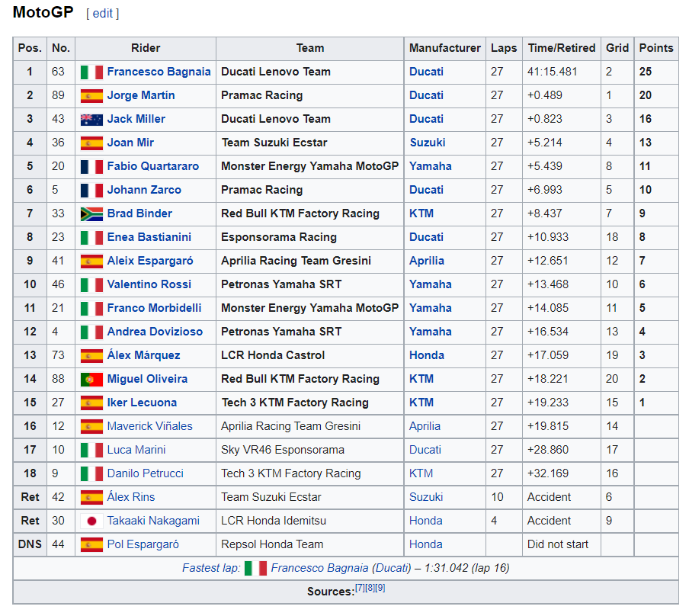689x616 pixels.
Task: Click the South African flag beside Brad Binder
Action: pyautogui.click(x=91, y=213)
